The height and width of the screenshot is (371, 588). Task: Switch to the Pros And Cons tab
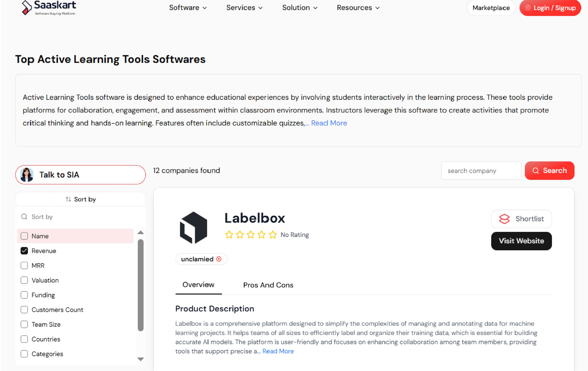pyautogui.click(x=268, y=285)
